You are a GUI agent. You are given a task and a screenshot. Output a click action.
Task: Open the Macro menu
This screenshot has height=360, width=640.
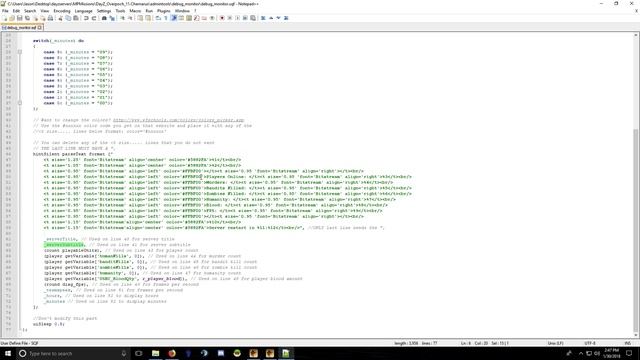(x=135, y=11)
